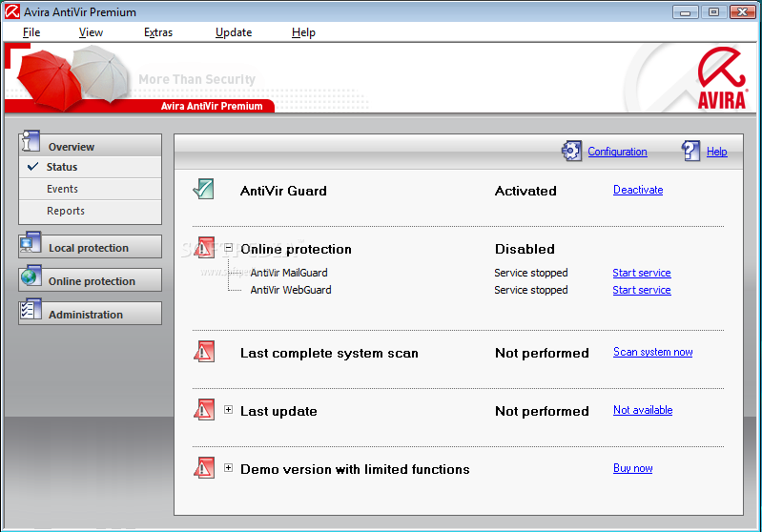Click the Status checkmark in sidebar

pyautogui.click(x=33, y=167)
